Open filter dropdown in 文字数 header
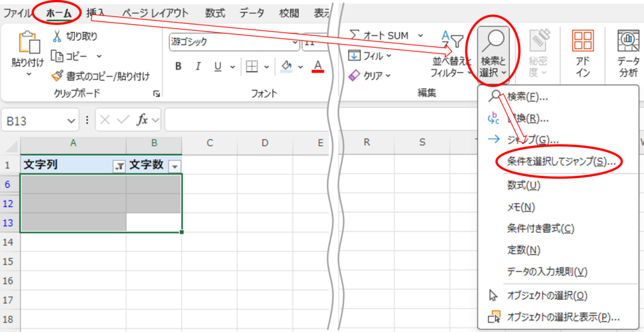644x332 pixels. 175,166
